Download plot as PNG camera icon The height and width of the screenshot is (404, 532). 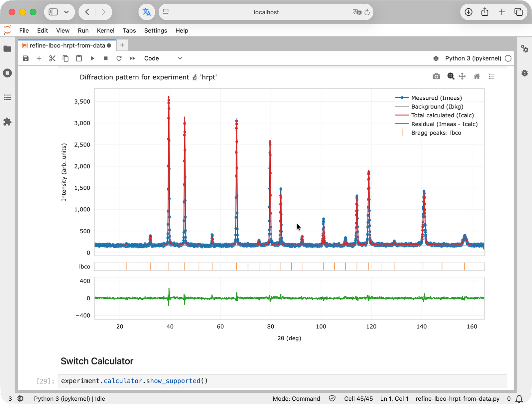click(x=436, y=76)
